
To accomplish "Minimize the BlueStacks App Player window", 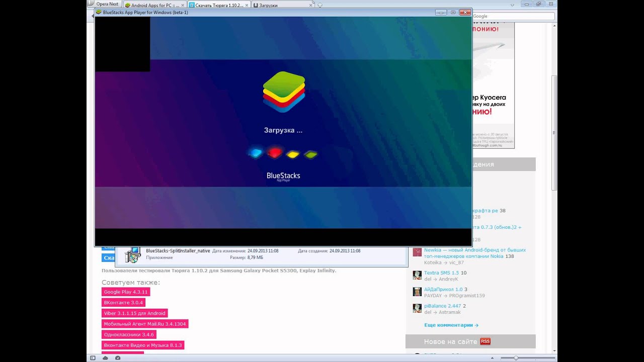I will (441, 12).
